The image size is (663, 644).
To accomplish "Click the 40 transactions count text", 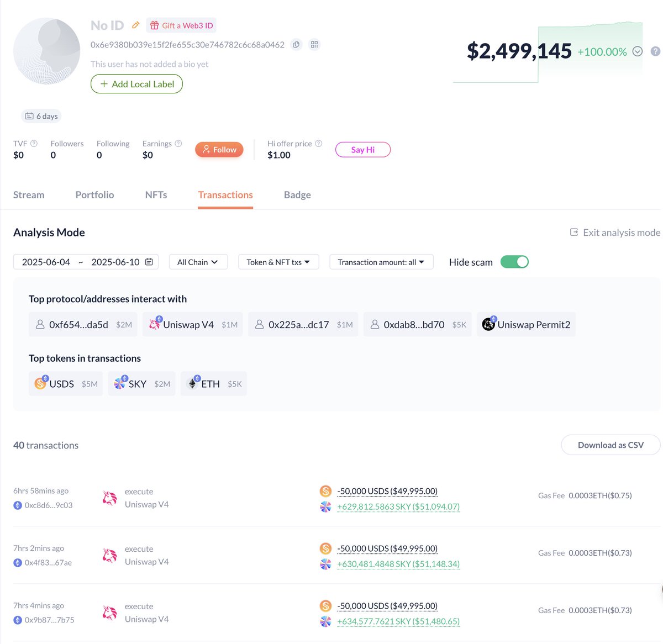I will pos(46,445).
